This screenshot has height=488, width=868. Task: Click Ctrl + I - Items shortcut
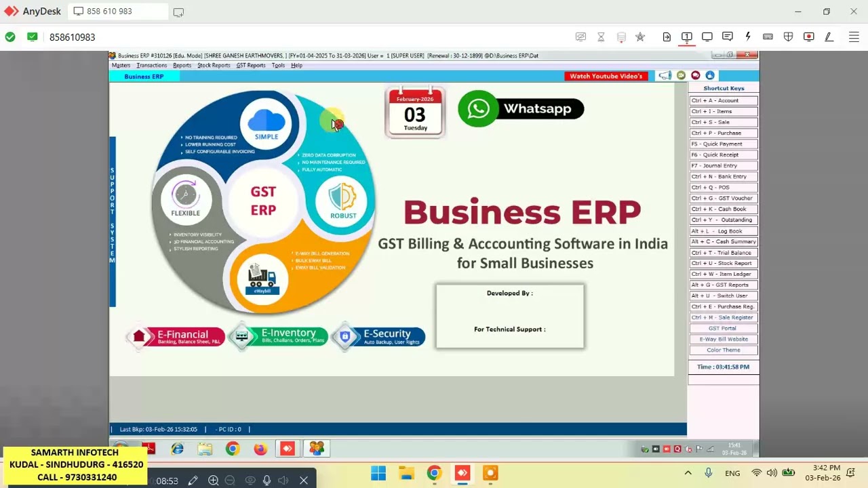pos(724,111)
